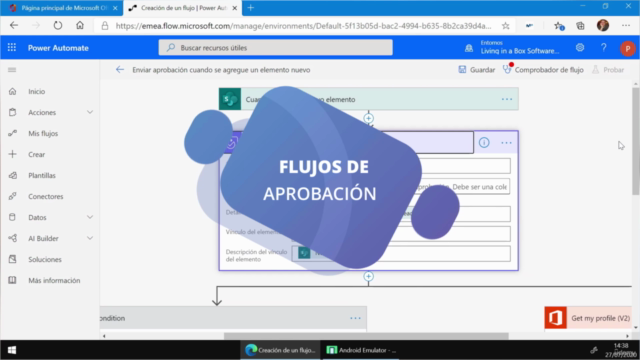Click the Conectores icon
The image size is (640, 360).
(12, 196)
